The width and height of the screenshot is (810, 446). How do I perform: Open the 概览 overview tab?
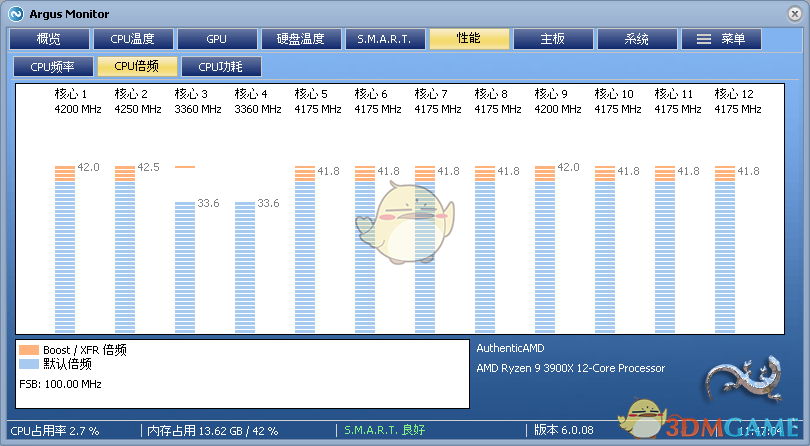(49, 39)
